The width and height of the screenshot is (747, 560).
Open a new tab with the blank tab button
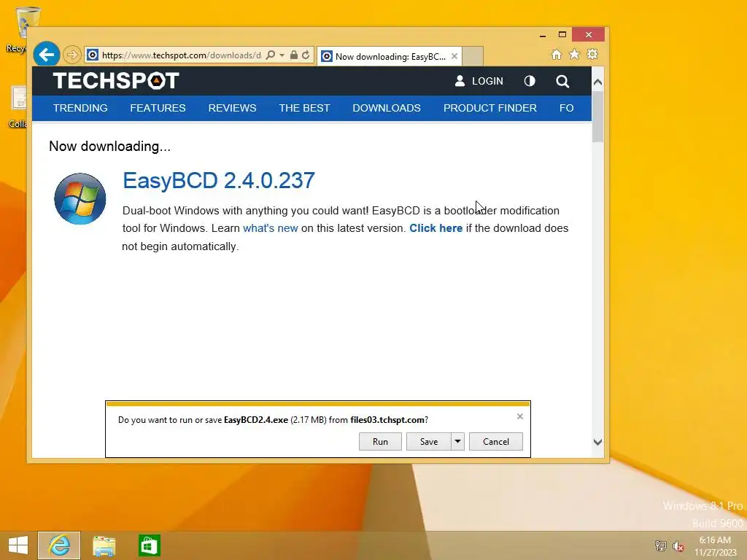tap(473, 56)
